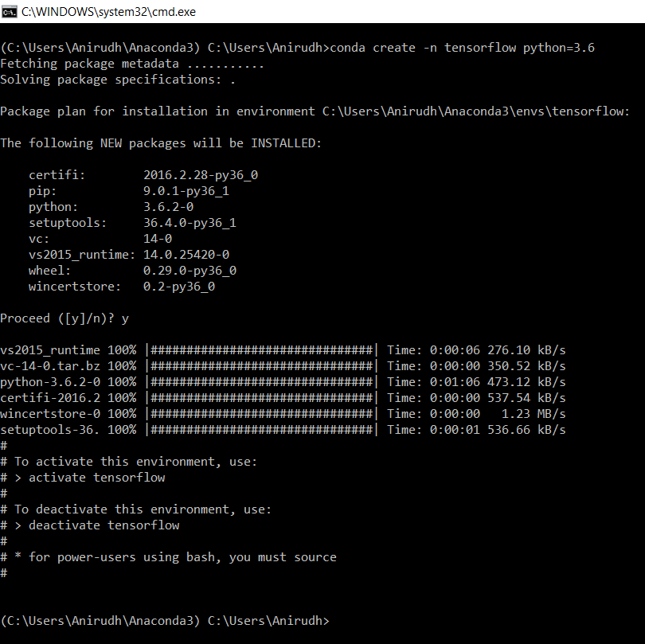
Task: Click the 'Fetching package metadata' line
Action: click(x=131, y=64)
